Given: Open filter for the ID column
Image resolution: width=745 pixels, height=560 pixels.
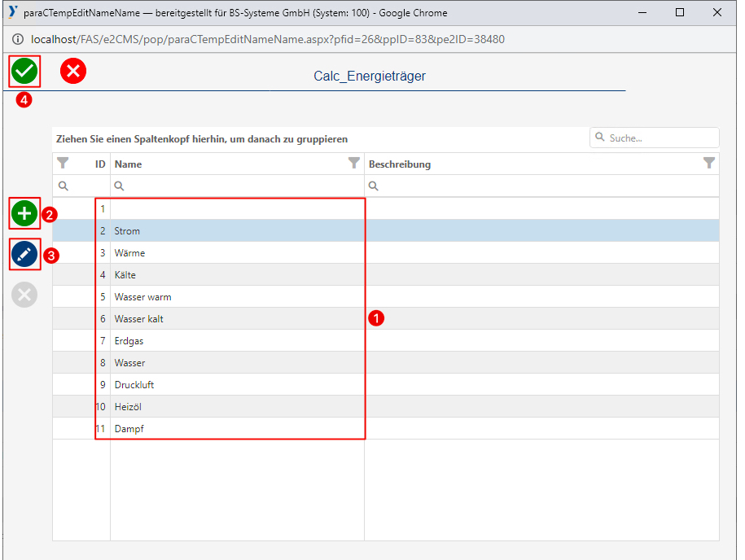Looking at the screenshot, I should [63, 164].
